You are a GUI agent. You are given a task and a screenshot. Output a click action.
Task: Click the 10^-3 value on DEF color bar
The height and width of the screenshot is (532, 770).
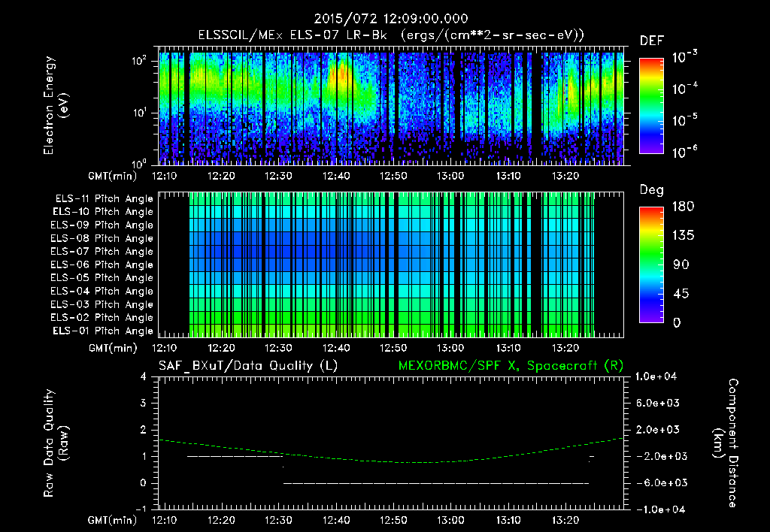[685, 56]
